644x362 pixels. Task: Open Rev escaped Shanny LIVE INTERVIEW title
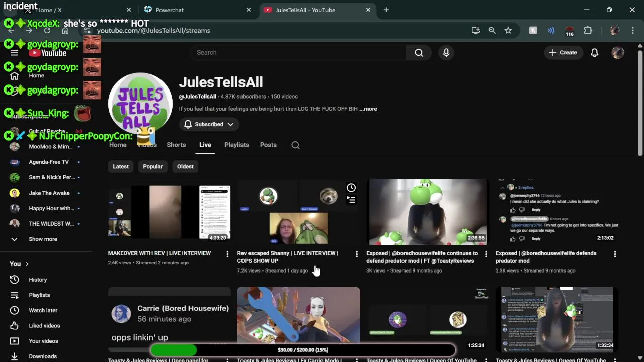(288, 257)
